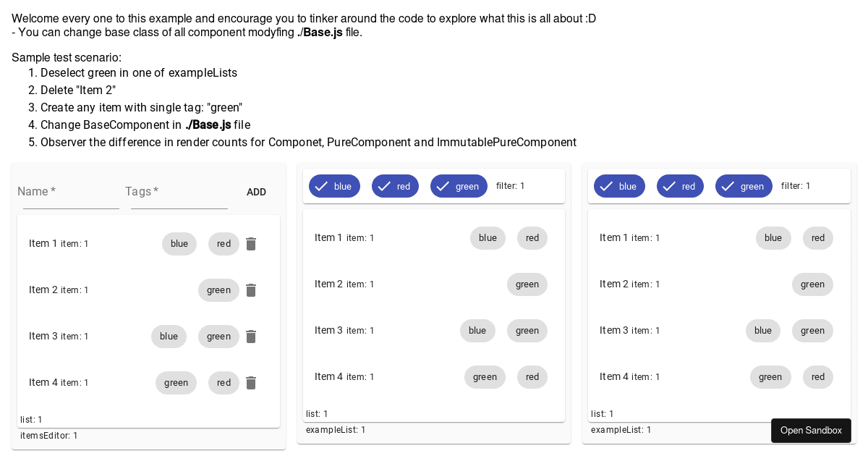Click the red checkmark filter in the rightmost panel

click(680, 186)
